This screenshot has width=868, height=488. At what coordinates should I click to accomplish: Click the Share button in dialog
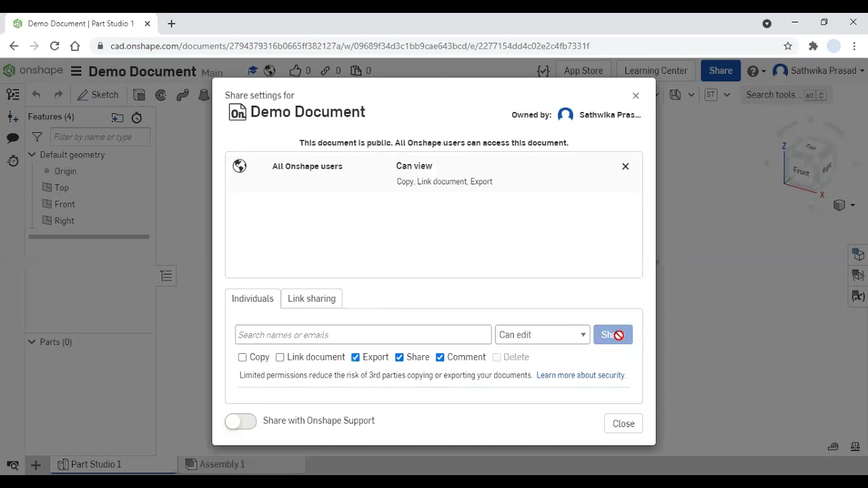tap(613, 335)
